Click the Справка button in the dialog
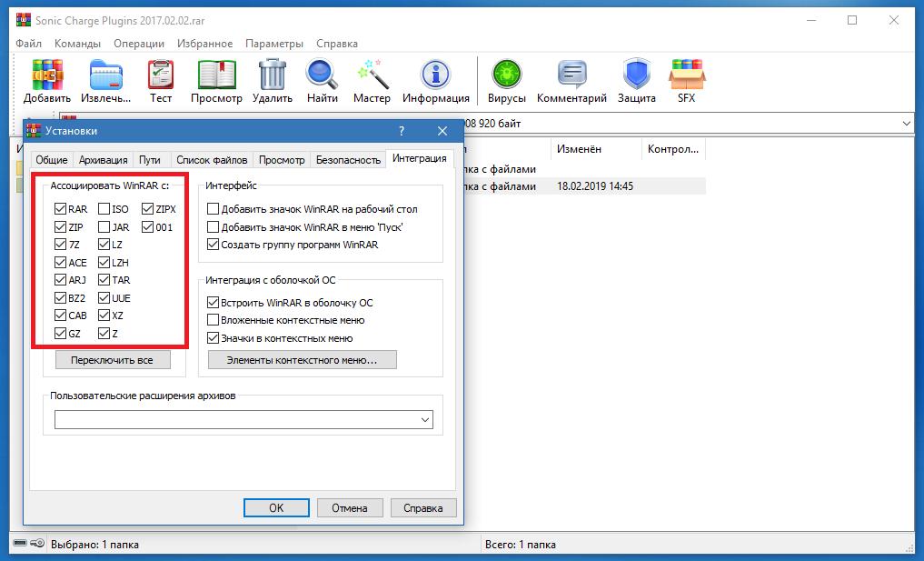The height and width of the screenshot is (561, 924). (423, 508)
